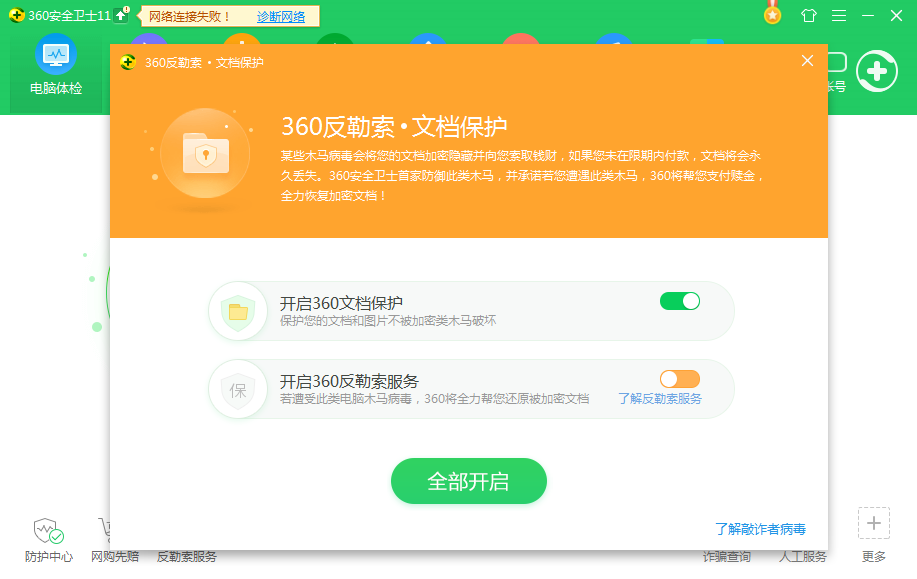Close the 360反勒索 dialog
The image size is (917, 579).
tap(808, 61)
